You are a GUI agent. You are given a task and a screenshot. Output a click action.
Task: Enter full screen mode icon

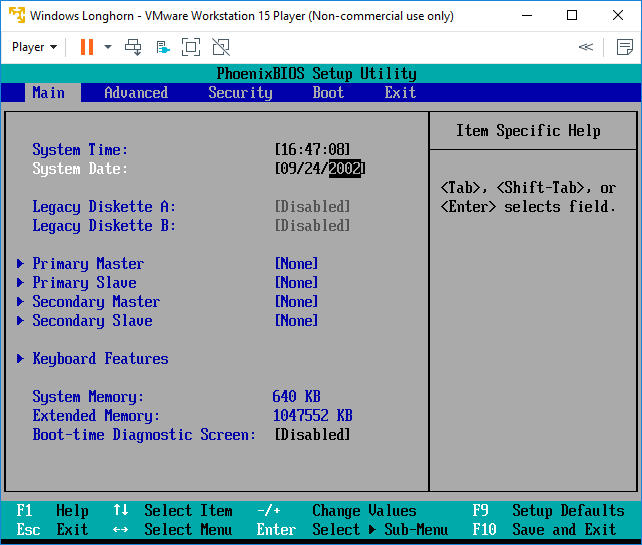pos(191,47)
